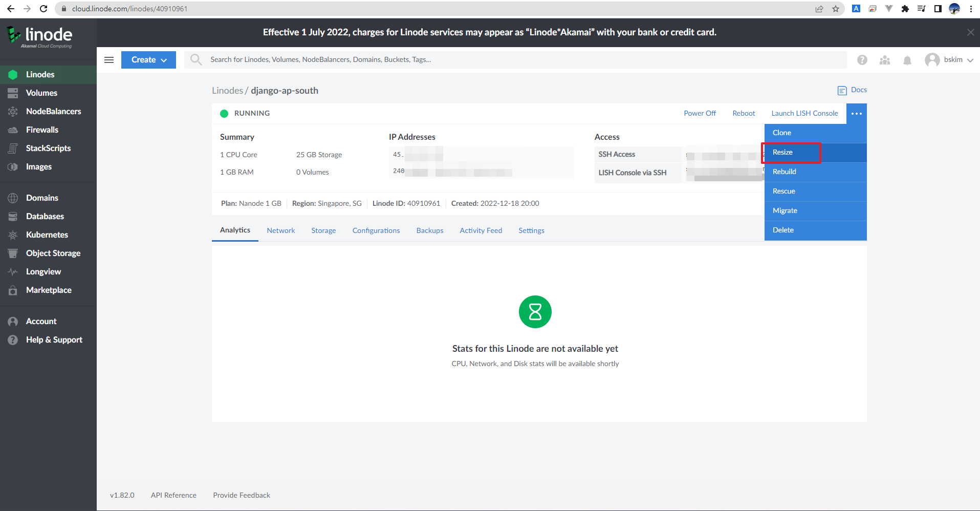The image size is (980, 511).
Task: Click the RUNNING status text
Action: (x=252, y=114)
